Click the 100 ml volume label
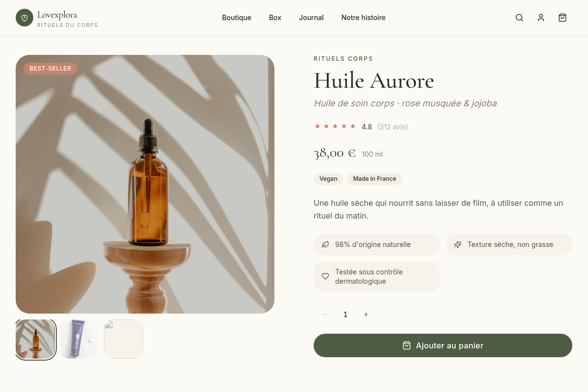The image size is (588, 392). click(372, 154)
